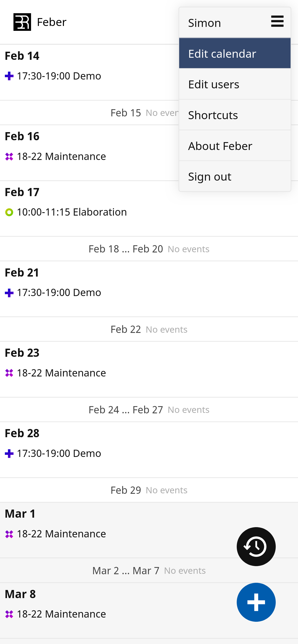Open the Feb 28 Demo event

[x=59, y=453]
